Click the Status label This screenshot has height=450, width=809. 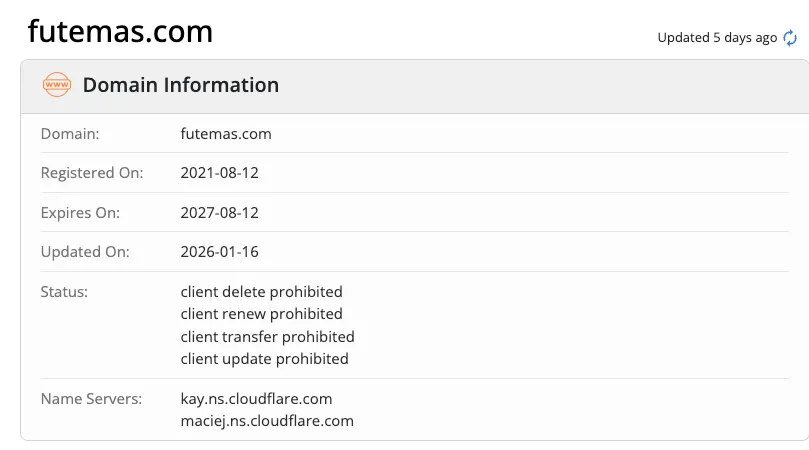[x=64, y=292]
